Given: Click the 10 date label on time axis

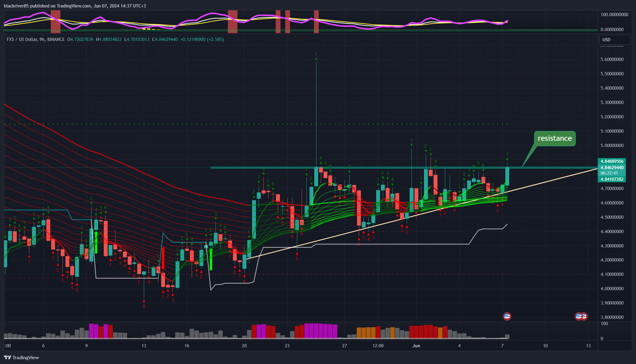Looking at the screenshot, I should coord(545,346).
